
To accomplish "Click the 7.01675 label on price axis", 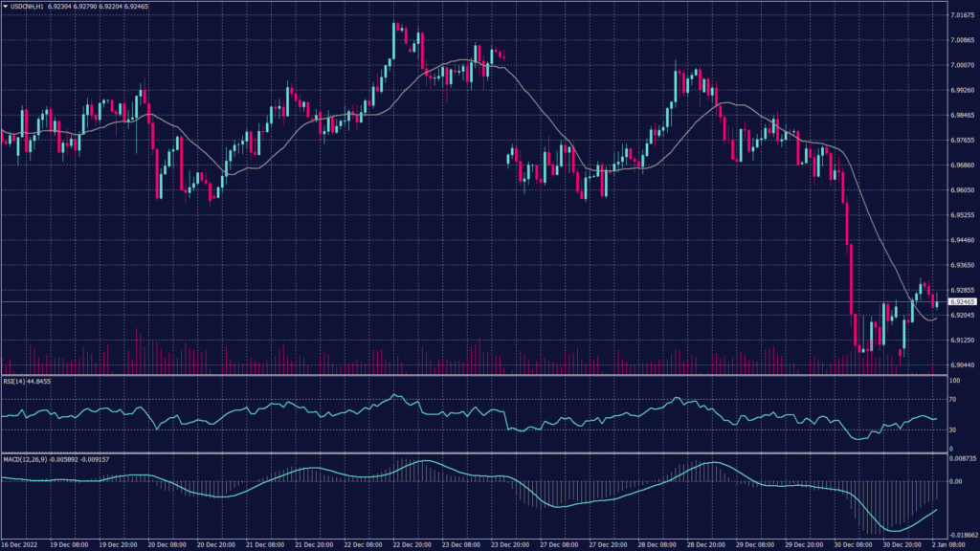I will tap(961, 15).
